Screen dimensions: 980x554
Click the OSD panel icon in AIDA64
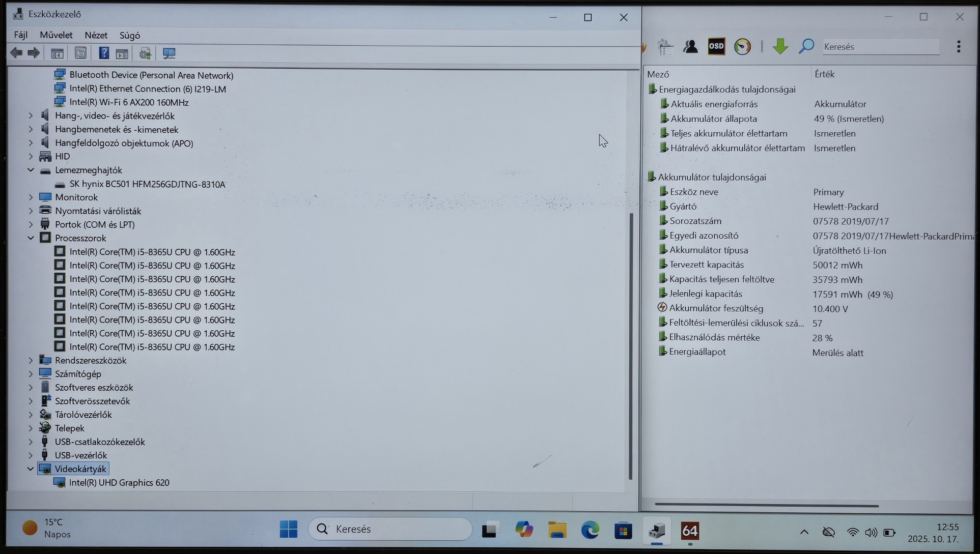tap(716, 46)
